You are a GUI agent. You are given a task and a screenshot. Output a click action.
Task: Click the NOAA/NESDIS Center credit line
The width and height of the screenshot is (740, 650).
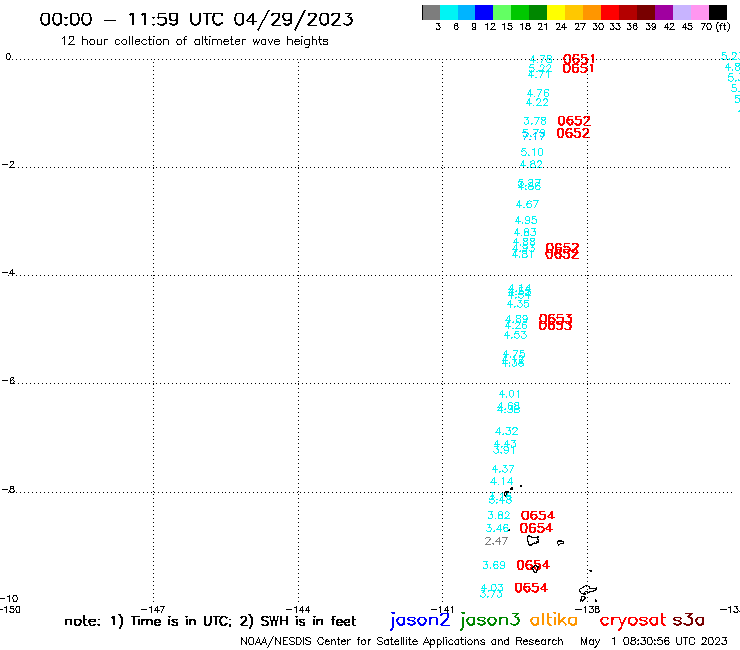tap(402, 641)
